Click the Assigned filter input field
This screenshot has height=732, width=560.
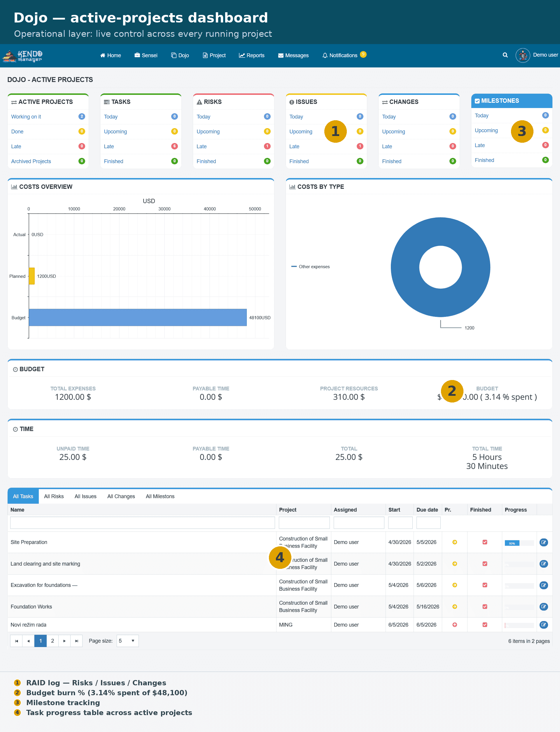click(x=359, y=522)
